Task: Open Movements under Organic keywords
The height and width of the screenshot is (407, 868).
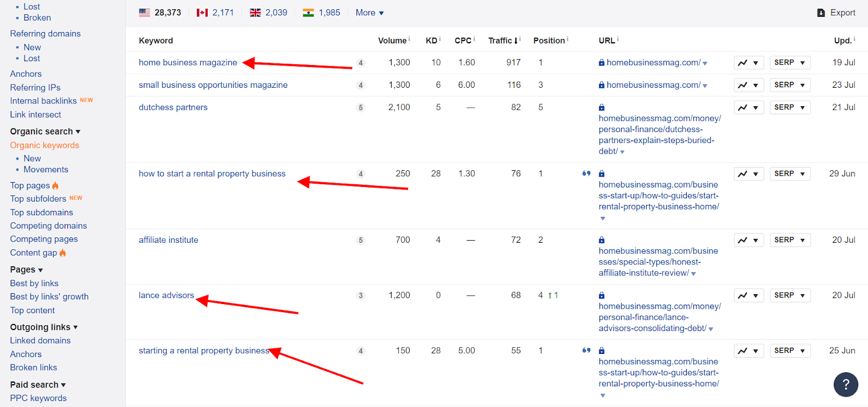Action: (46, 170)
